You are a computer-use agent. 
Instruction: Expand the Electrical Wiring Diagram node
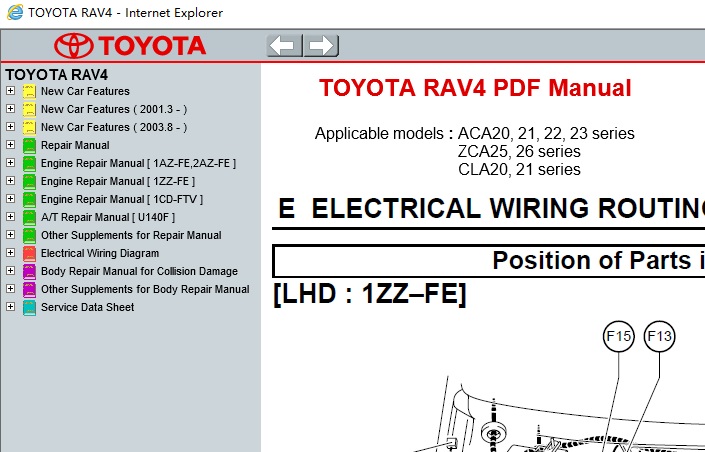10,253
